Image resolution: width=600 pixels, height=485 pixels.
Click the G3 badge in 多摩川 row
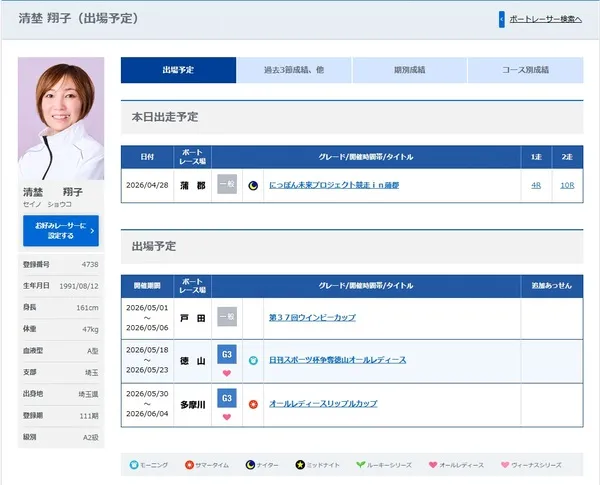point(227,398)
